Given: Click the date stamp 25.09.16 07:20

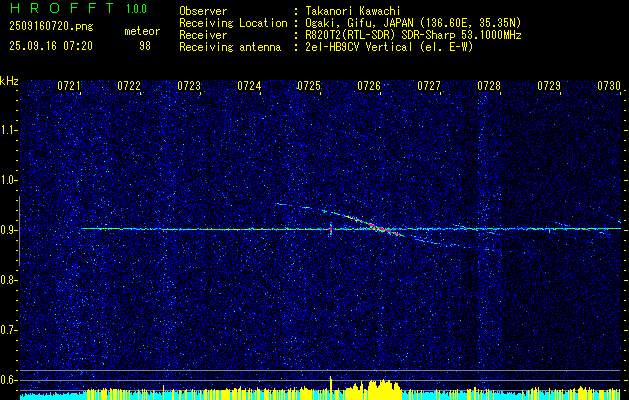Looking at the screenshot, I should (51, 46).
